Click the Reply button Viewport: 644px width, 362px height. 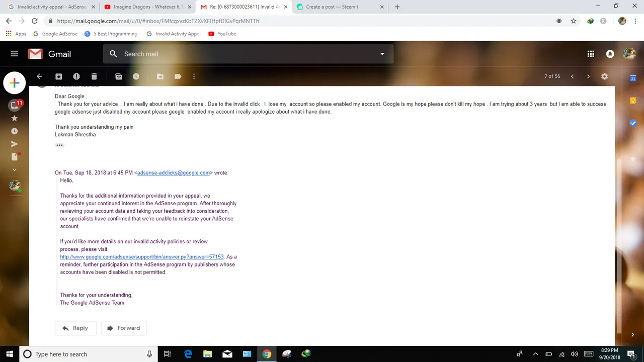[75, 328]
